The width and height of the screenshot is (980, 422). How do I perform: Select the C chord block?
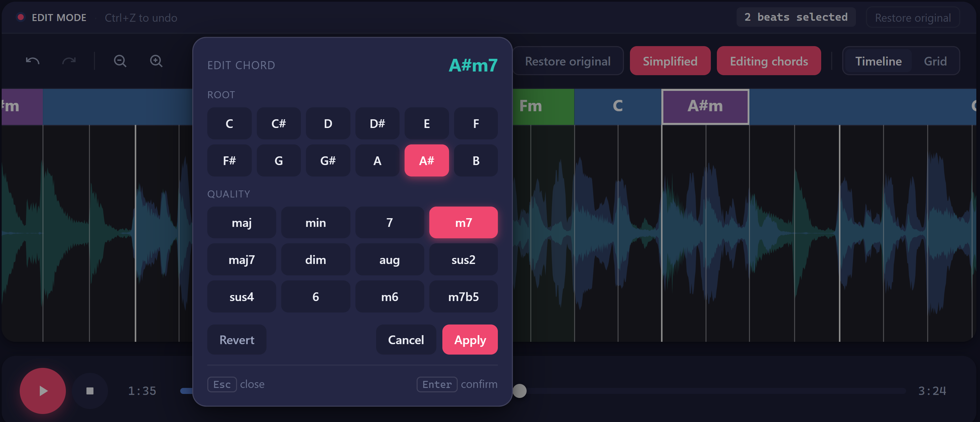tap(618, 107)
